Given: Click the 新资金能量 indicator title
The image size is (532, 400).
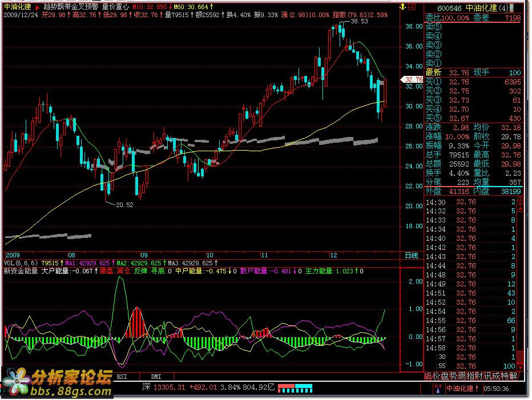Looking at the screenshot, I should pyautogui.click(x=21, y=271).
